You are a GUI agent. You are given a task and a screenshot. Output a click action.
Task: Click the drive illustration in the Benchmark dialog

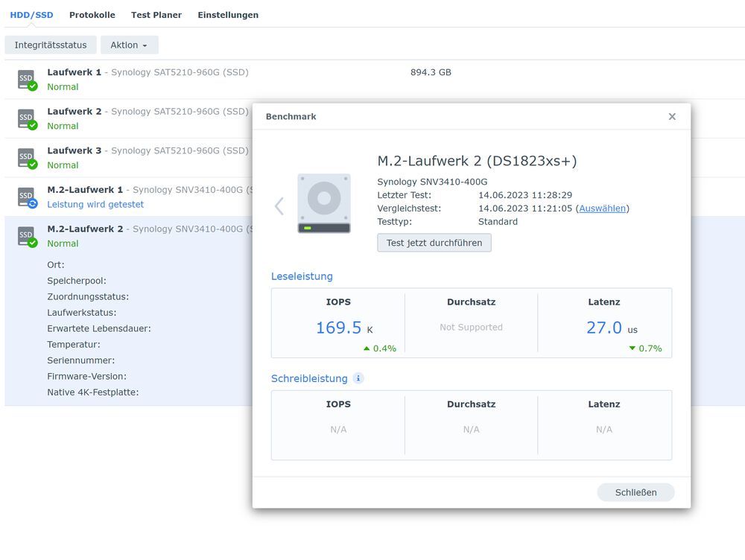coord(324,203)
